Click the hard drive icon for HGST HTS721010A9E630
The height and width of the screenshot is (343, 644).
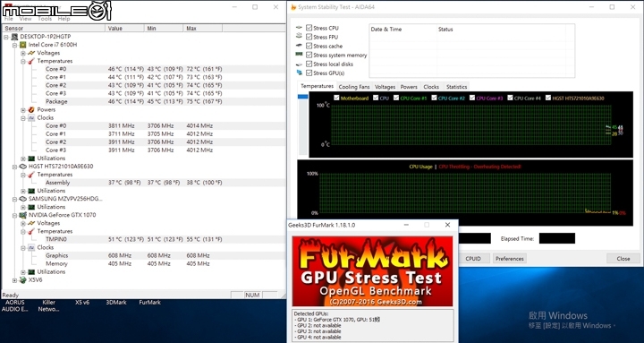point(23,167)
